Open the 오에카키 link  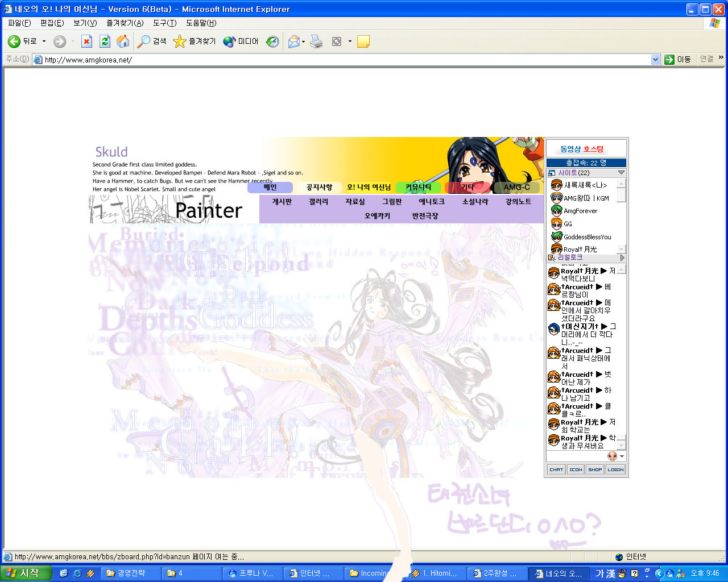point(377,216)
